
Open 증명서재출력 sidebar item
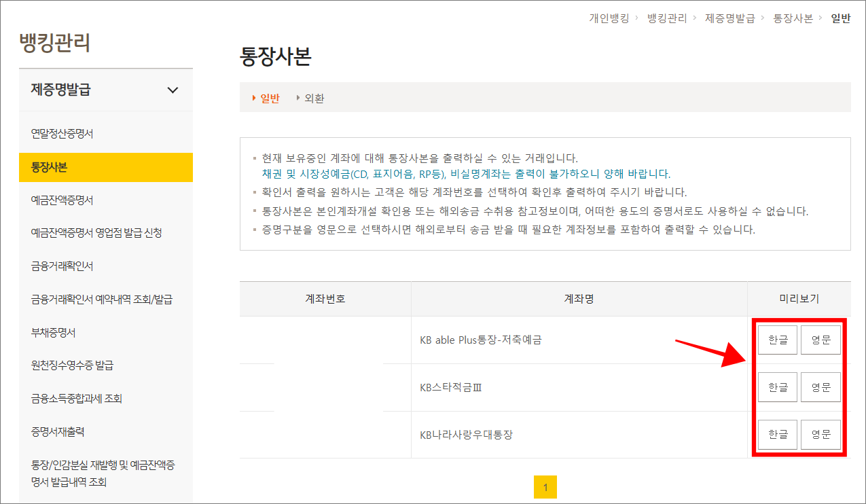coord(58,432)
